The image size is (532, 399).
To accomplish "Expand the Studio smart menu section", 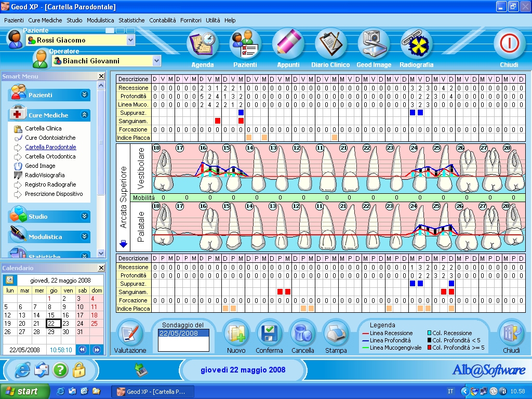I will tap(85, 216).
